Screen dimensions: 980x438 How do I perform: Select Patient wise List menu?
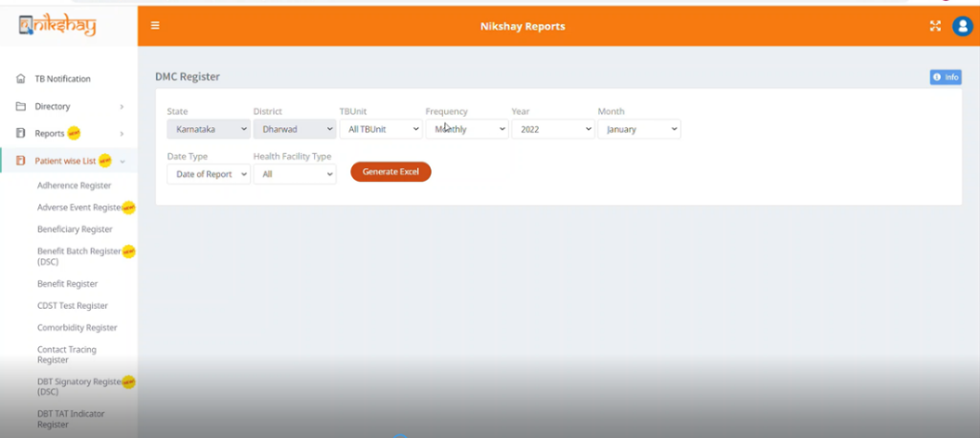coord(65,161)
